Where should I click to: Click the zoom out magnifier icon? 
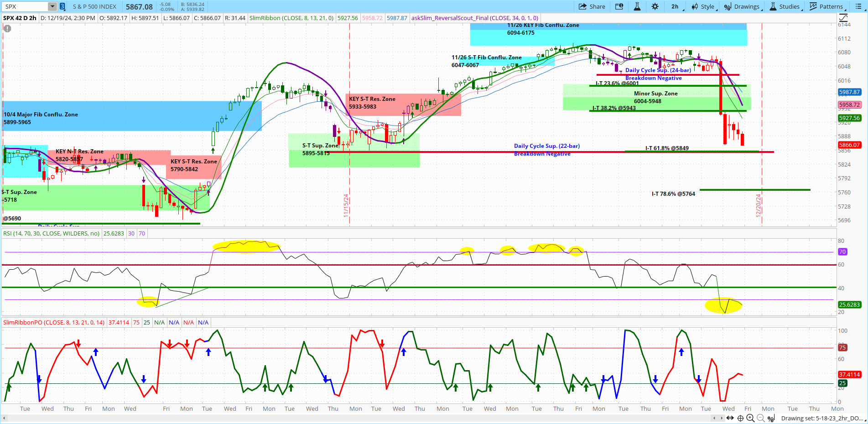[x=761, y=418]
